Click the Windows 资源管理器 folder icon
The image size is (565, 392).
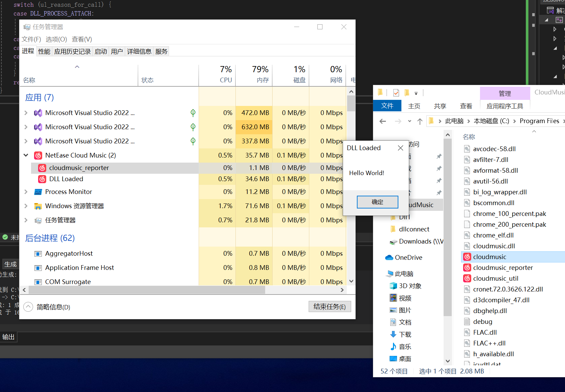(x=38, y=206)
